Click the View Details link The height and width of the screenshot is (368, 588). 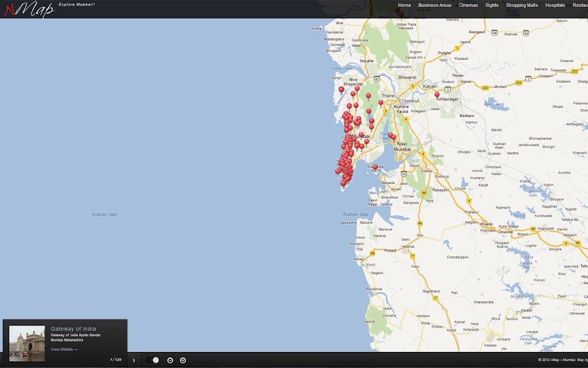click(x=64, y=349)
